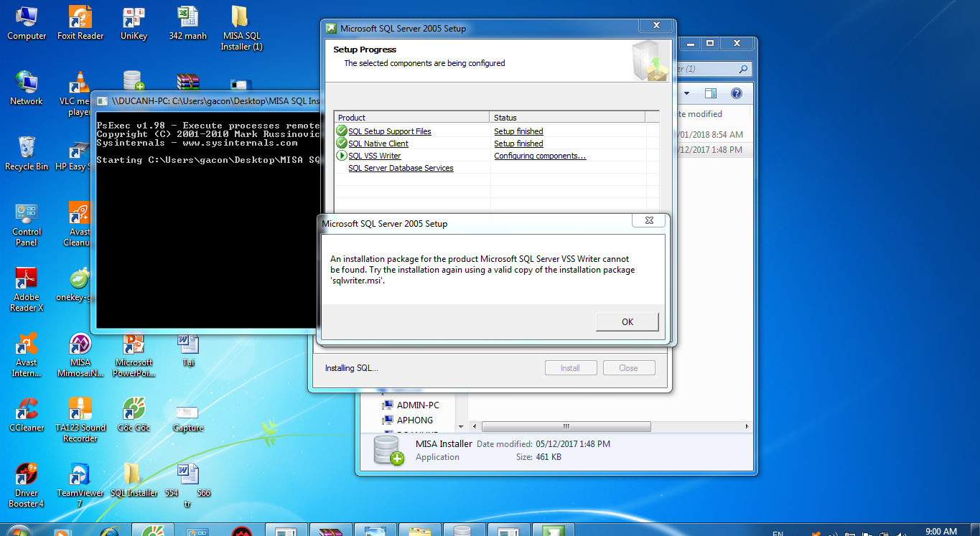The image size is (980, 536).
Task: Close the sqlwriter.msi error dialog
Action: point(649,221)
